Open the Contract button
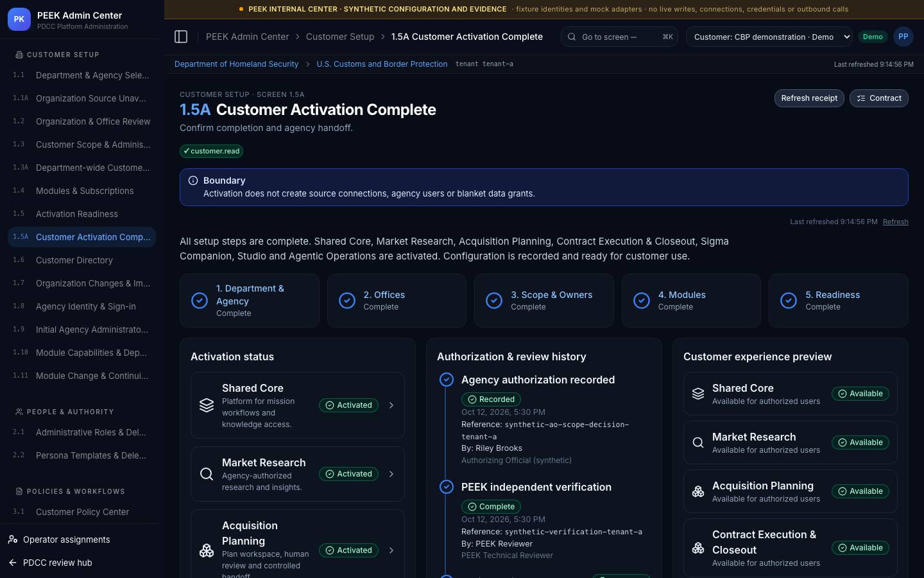The height and width of the screenshot is (578, 924). (879, 98)
